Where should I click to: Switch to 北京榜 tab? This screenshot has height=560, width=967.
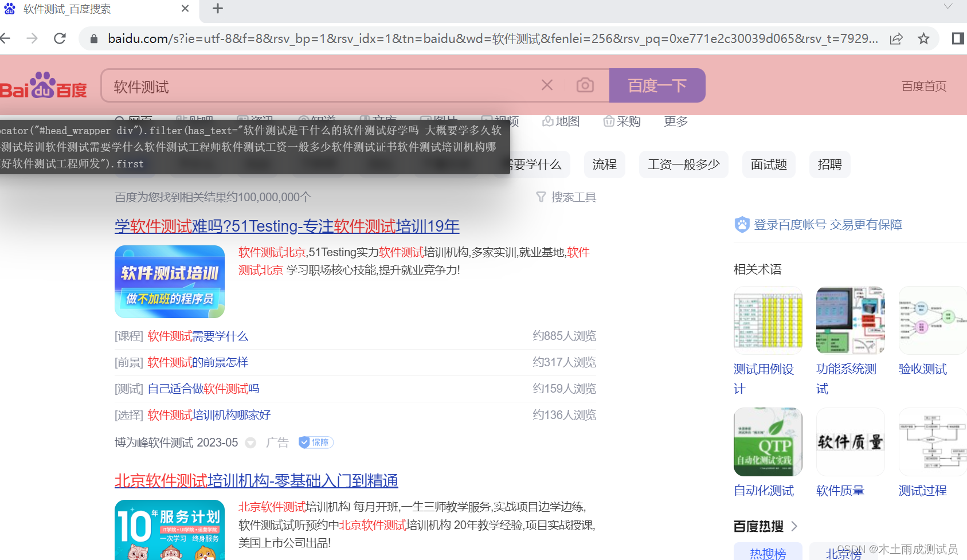point(843,553)
